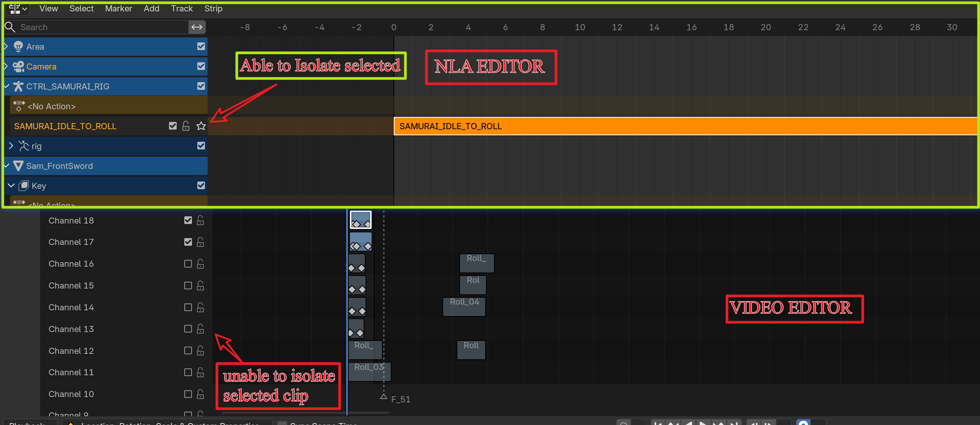The width and height of the screenshot is (980, 425).
Task: Click the rig pose icon
Action: 24,146
